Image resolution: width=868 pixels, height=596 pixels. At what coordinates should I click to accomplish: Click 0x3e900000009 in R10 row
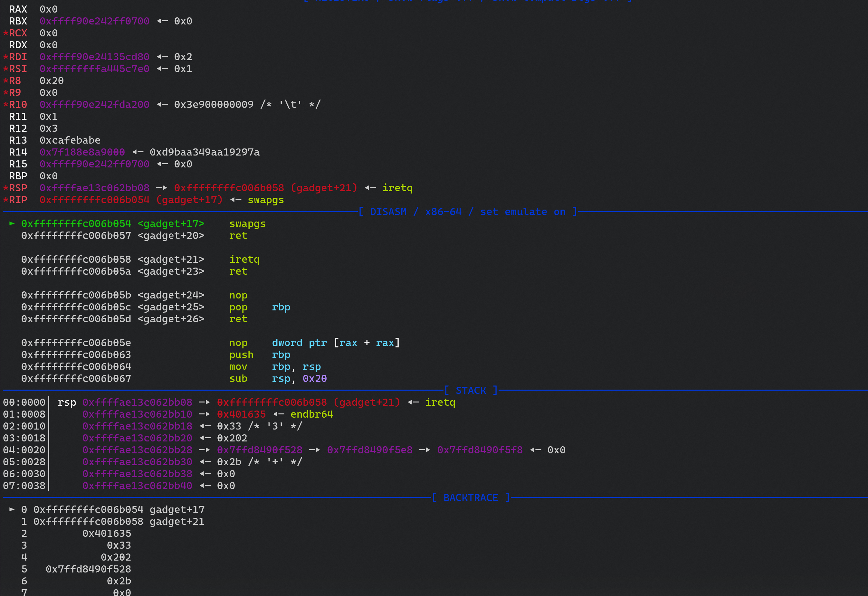pos(214,105)
